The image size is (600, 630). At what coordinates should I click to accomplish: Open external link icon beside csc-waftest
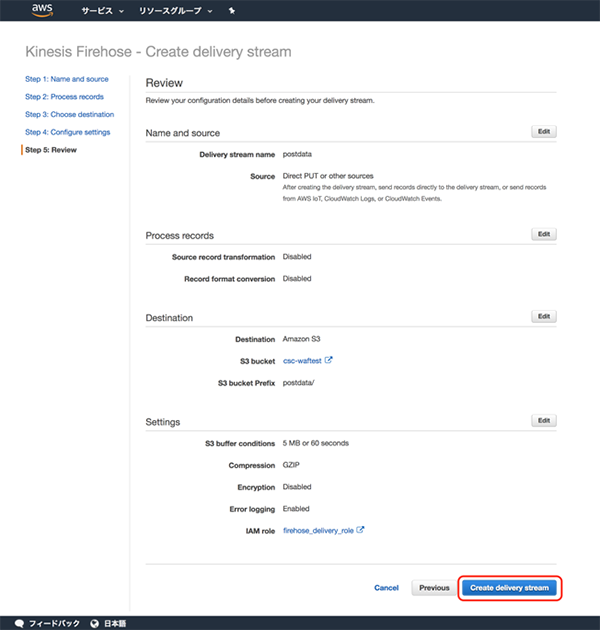(x=328, y=360)
